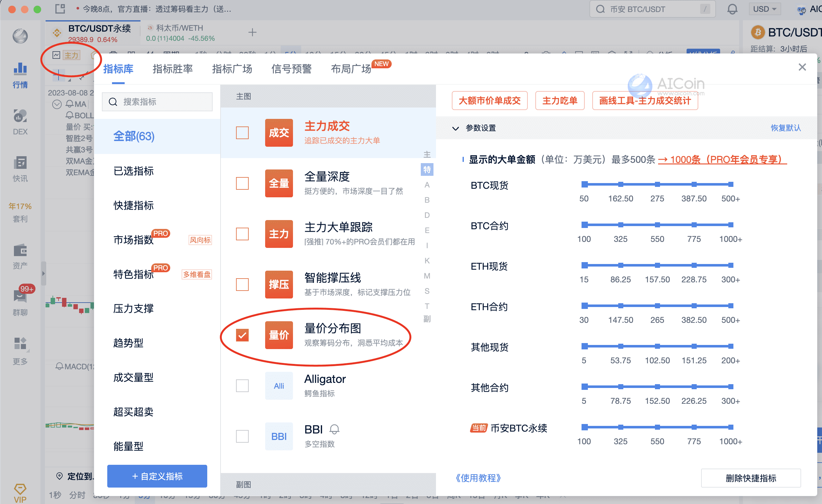Switch to the 信号预警 tab
Image resolution: width=822 pixels, height=504 pixels.
[x=291, y=69]
